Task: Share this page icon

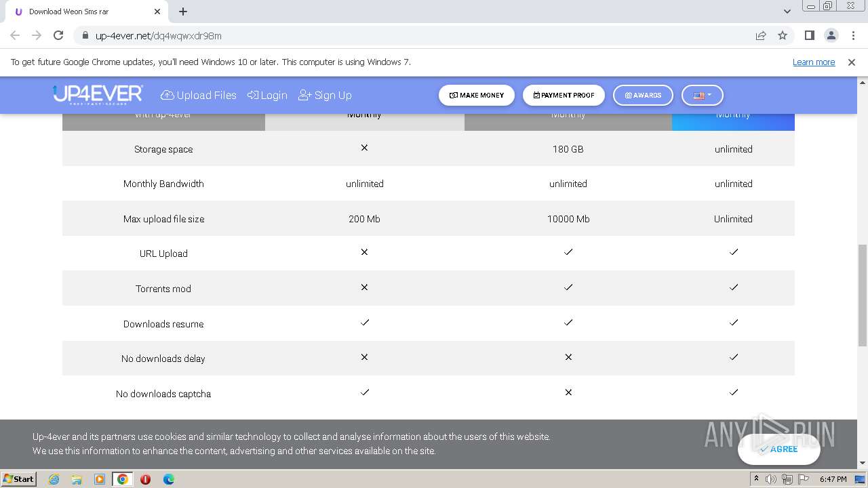Action: pos(761,36)
